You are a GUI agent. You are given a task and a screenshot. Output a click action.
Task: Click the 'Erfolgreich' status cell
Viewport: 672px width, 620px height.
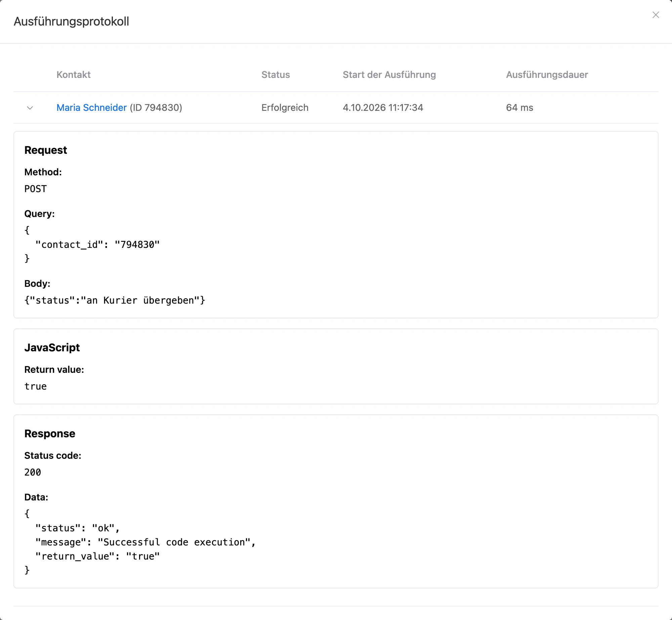[285, 107]
